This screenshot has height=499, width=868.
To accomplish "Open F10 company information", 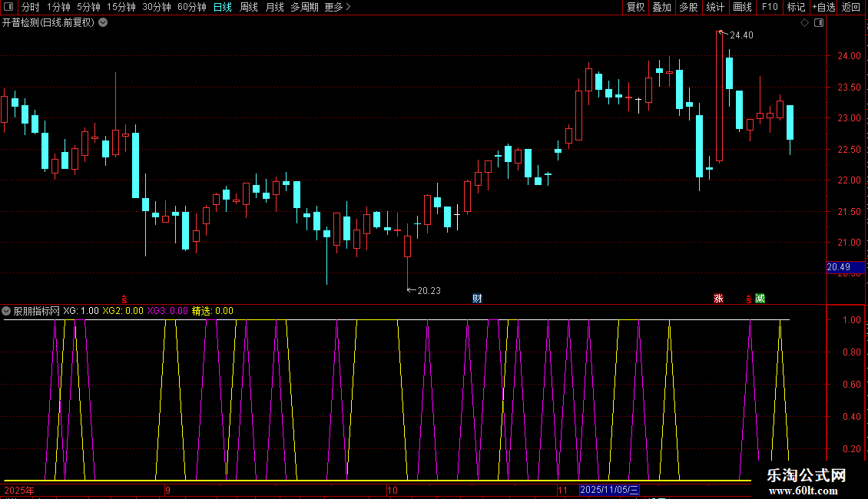I will [x=770, y=7].
